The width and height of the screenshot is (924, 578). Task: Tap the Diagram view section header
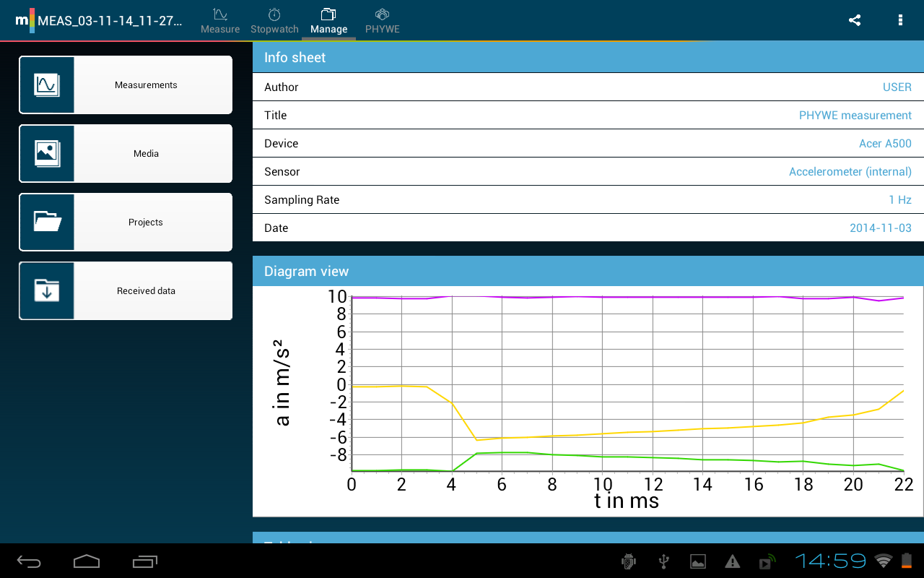[x=588, y=272]
